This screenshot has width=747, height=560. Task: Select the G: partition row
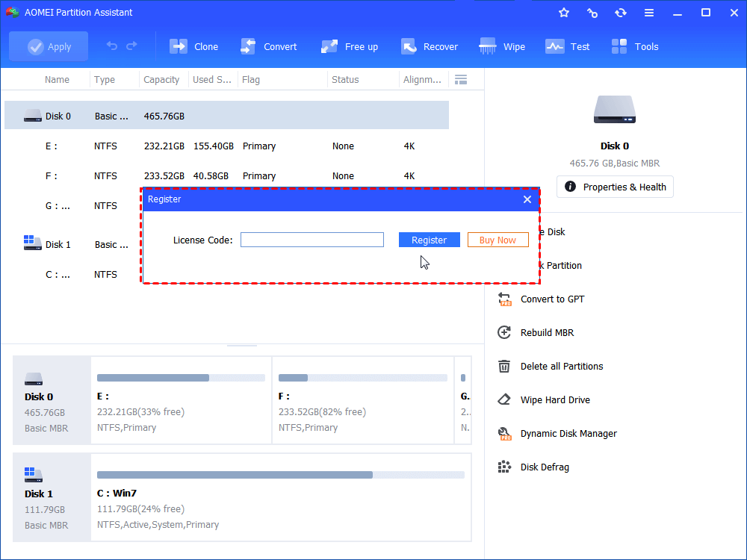[72, 206]
